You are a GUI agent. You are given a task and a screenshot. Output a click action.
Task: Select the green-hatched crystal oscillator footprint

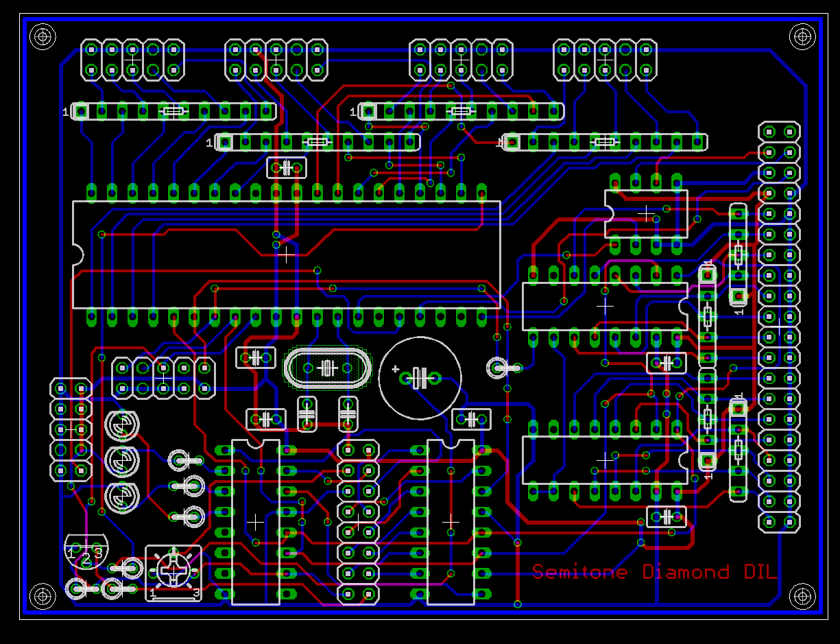click(327, 368)
